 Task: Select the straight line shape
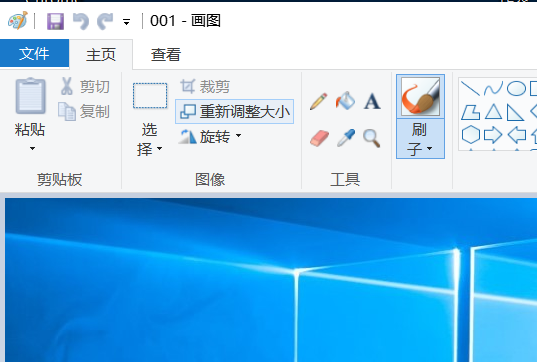pyautogui.click(x=470, y=88)
